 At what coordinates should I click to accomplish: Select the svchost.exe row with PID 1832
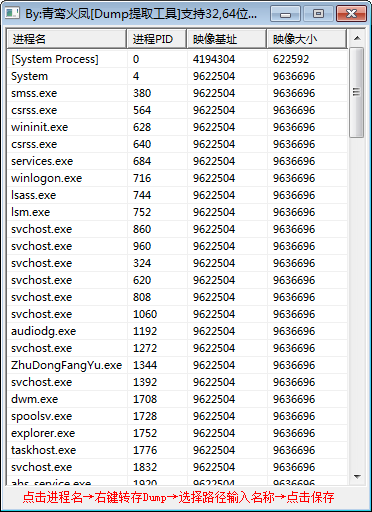[177, 467]
